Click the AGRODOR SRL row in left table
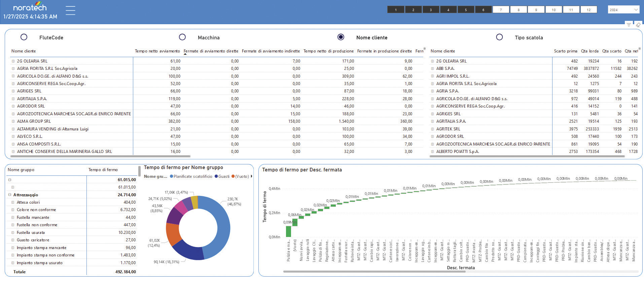This screenshot has width=644, height=282. coord(31,106)
